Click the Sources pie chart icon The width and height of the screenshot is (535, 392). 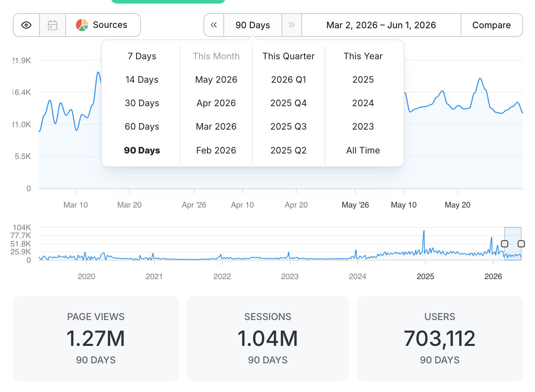[82, 25]
